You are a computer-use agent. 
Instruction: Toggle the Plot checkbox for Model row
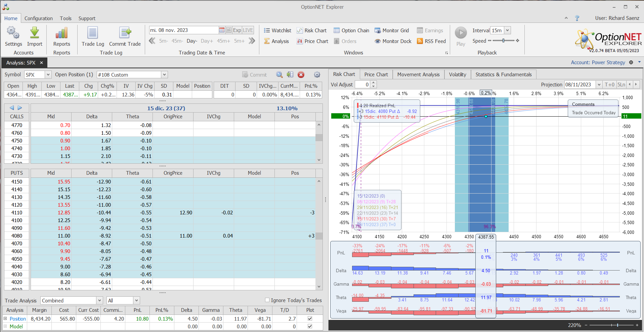pos(310,326)
